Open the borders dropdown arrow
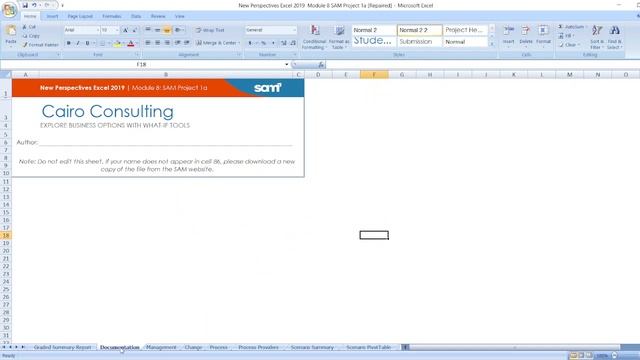The image size is (640, 360). (x=109, y=43)
